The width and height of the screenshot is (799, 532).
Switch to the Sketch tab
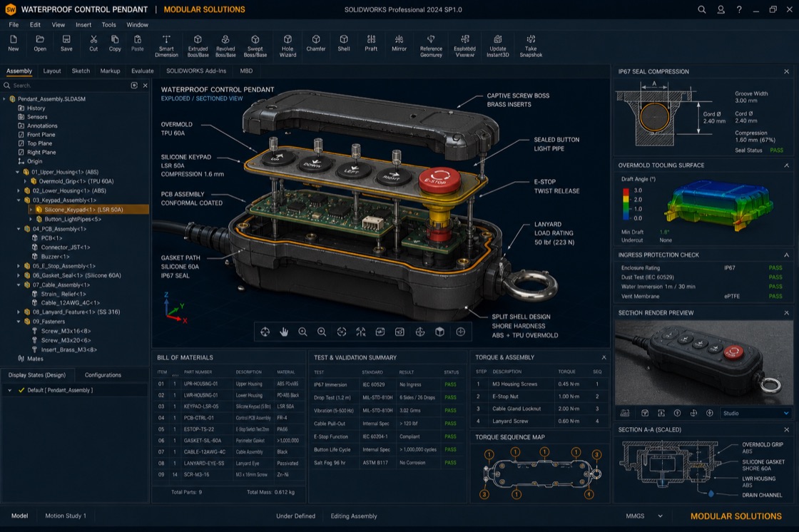[81, 71]
